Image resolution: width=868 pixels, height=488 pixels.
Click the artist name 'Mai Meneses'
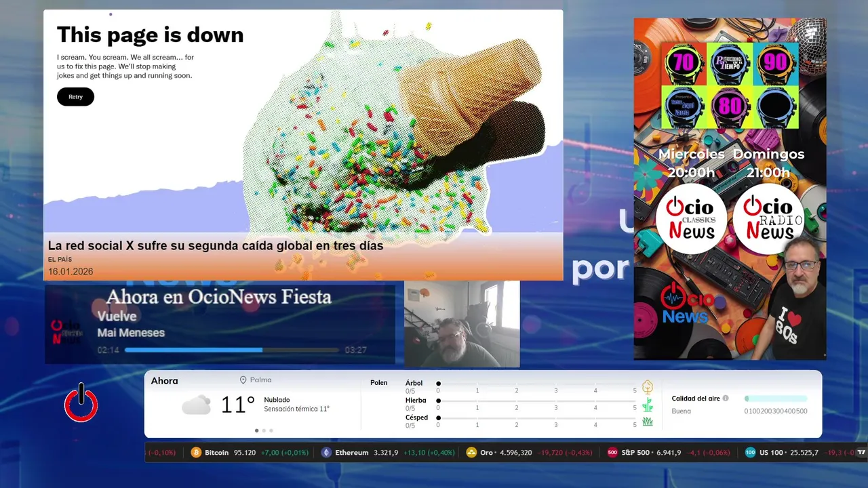[x=131, y=333]
